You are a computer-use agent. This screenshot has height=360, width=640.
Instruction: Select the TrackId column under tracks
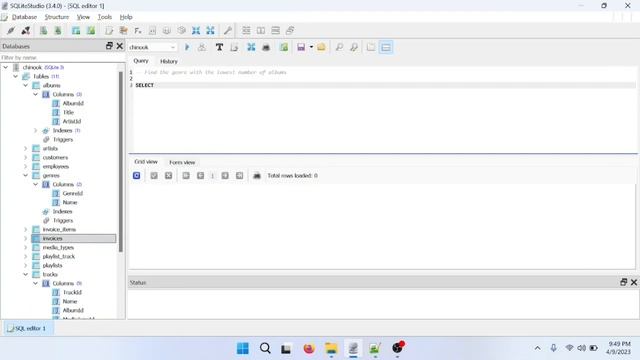point(72,292)
